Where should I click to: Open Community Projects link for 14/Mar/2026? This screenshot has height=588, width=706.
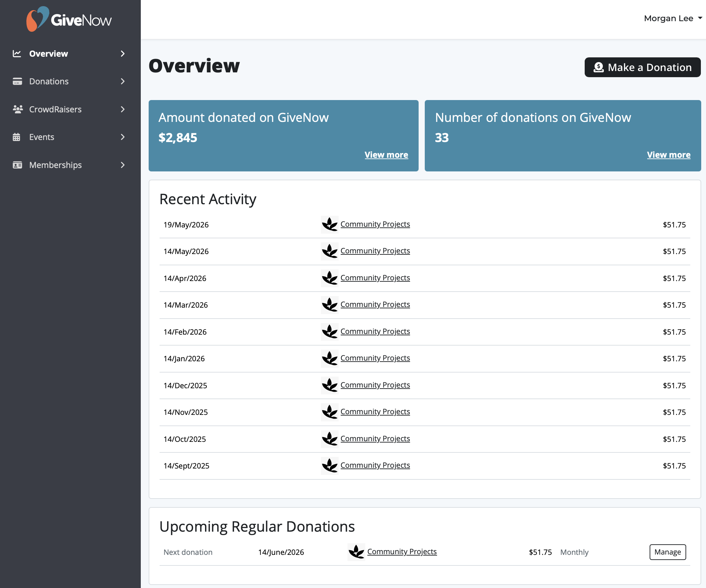(x=375, y=305)
